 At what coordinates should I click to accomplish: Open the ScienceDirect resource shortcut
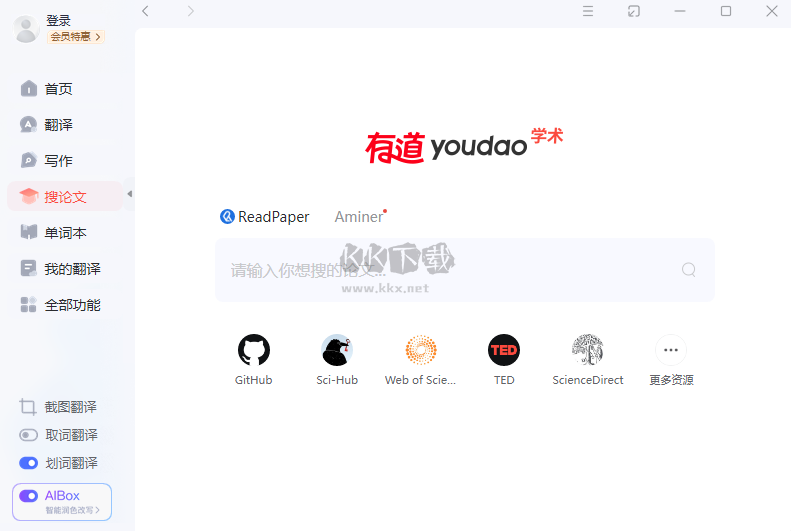coord(588,360)
